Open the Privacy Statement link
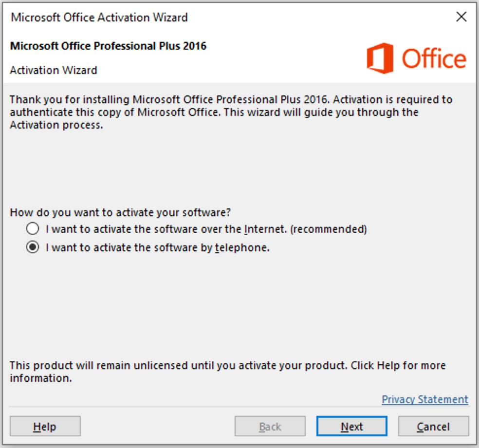Image resolution: width=479 pixels, height=448 pixels. click(424, 399)
